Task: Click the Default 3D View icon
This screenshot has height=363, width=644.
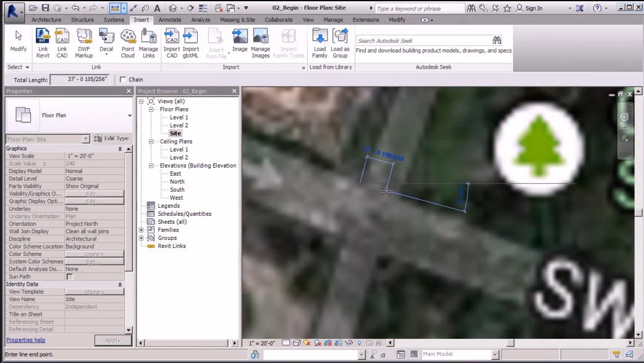Action: 173,8
